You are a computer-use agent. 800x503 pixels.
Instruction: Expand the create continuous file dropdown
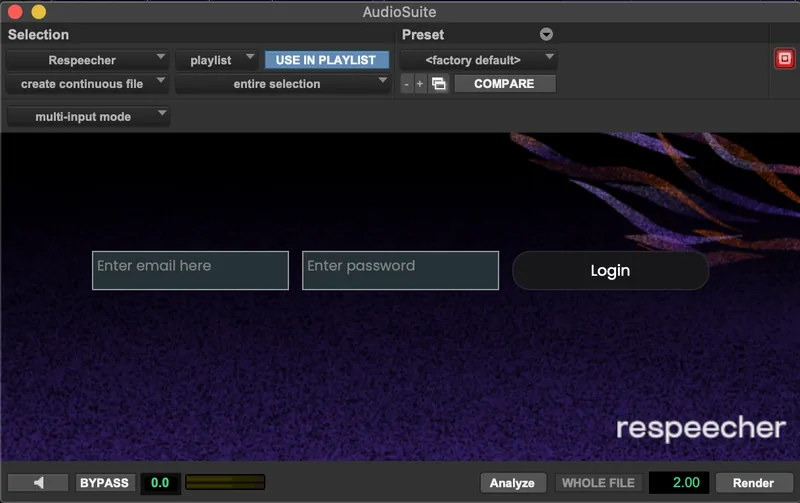[x=87, y=84]
